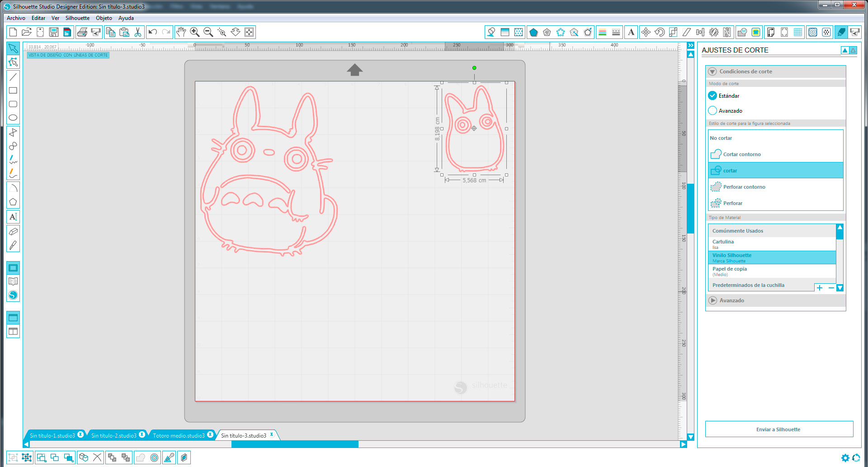The height and width of the screenshot is (467, 868).
Task: Open the Archivo menu
Action: (16, 18)
